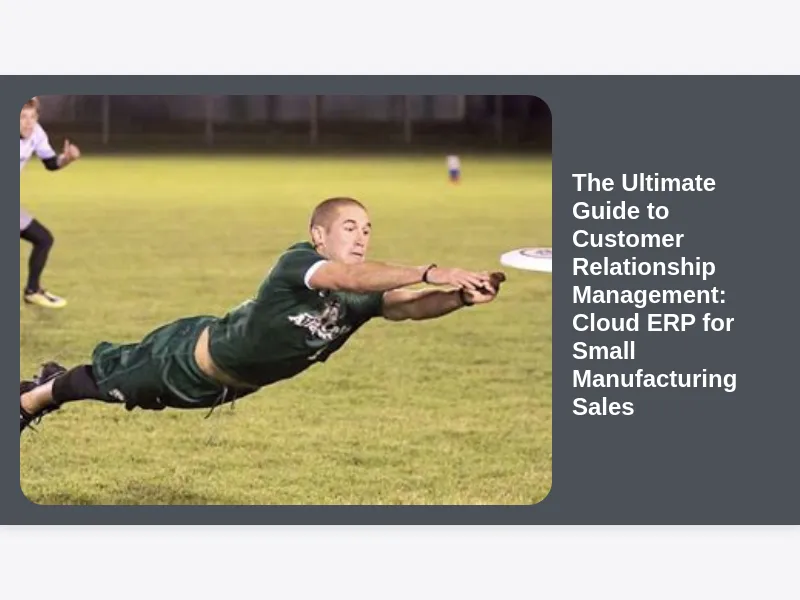800x600 pixels.
Task: Click the word "Manufacturing" in the title
Action: click(654, 379)
